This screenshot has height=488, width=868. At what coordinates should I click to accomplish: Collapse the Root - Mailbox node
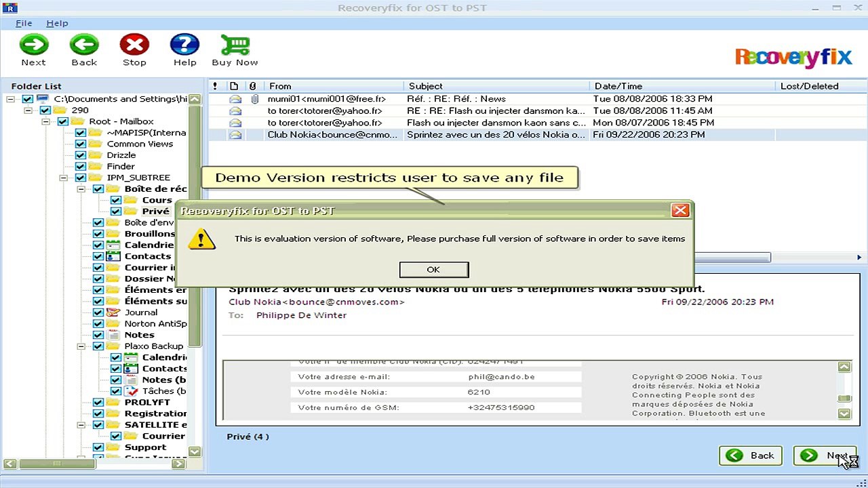tap(45, 121)
